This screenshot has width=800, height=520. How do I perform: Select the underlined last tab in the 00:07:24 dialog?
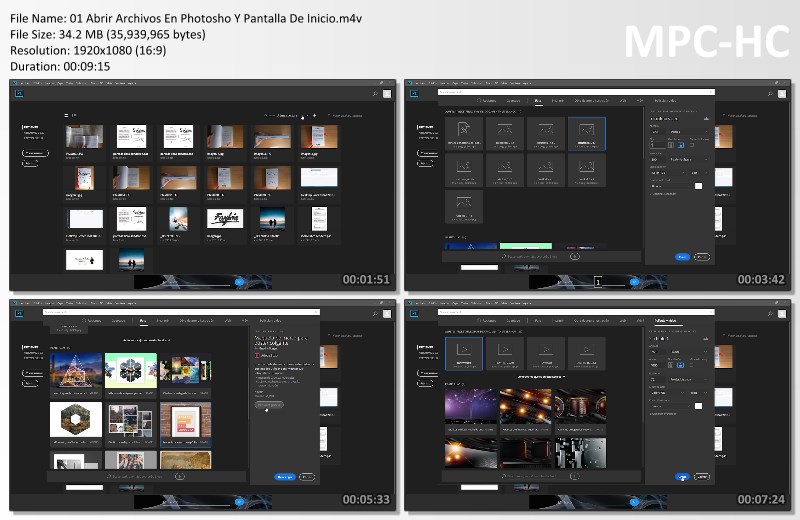point(665,321)
